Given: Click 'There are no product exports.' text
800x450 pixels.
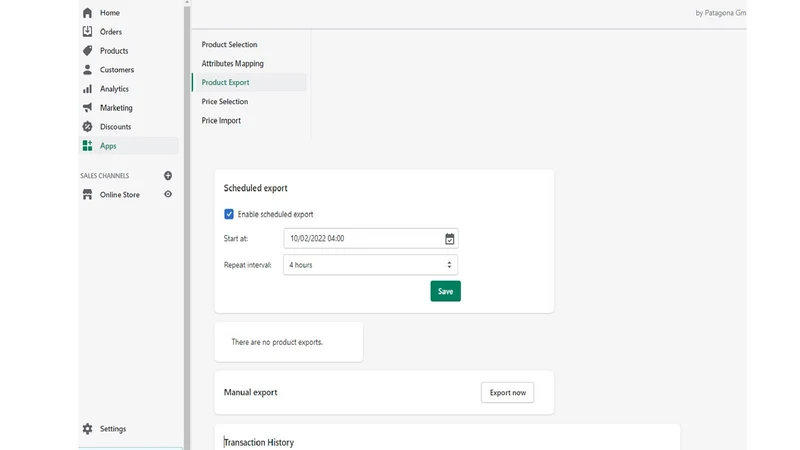Looking at the screenshot, I should tap(277, 342).
